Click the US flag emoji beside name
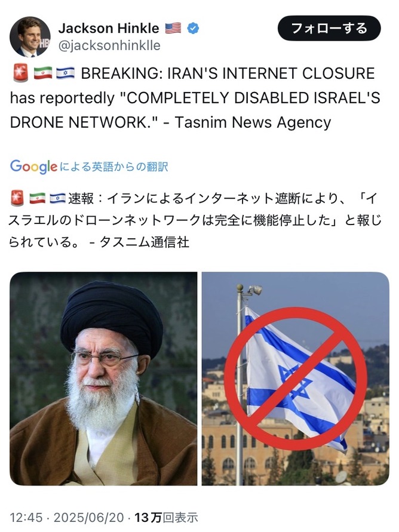 pos(173,28)
